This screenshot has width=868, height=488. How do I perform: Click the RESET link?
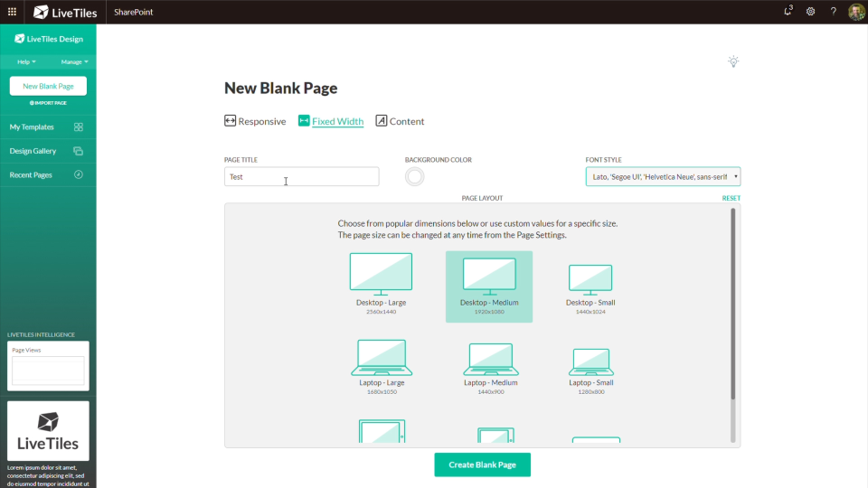tap(731, 198)
